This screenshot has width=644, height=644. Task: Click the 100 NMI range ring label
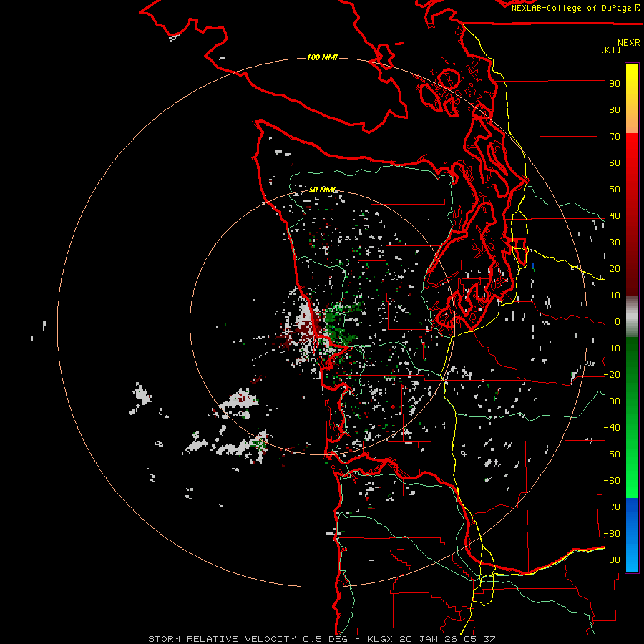coord(322,57)
